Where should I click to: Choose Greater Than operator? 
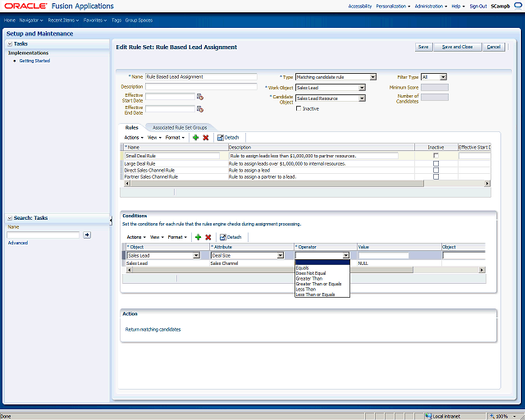point(322,279)
